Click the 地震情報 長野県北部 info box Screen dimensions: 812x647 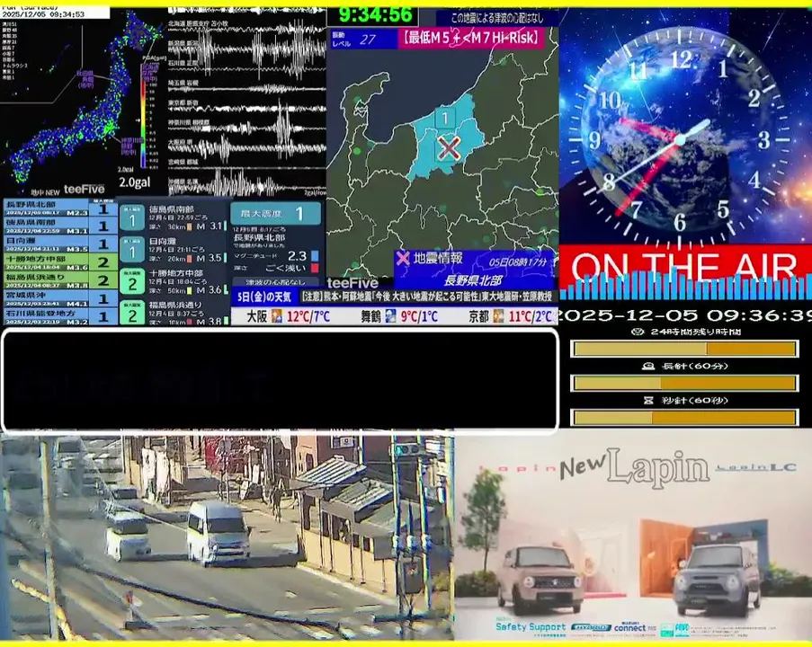tap(473, 270)
